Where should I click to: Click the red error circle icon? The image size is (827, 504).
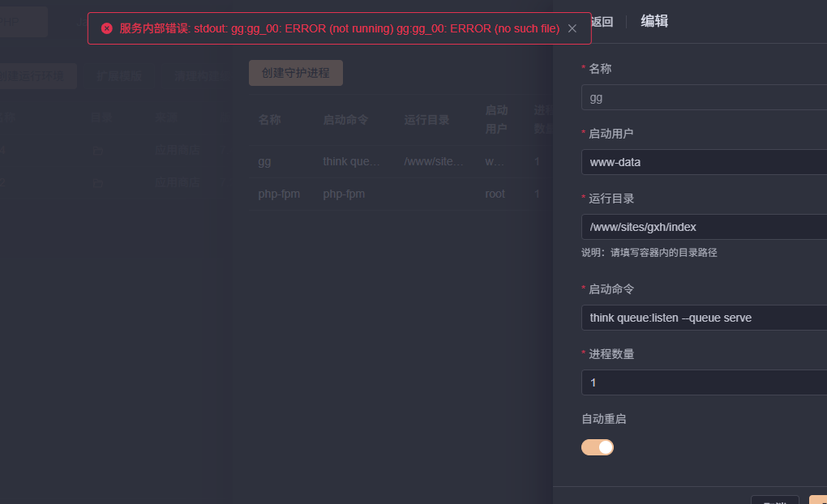[x=106, y=28]
